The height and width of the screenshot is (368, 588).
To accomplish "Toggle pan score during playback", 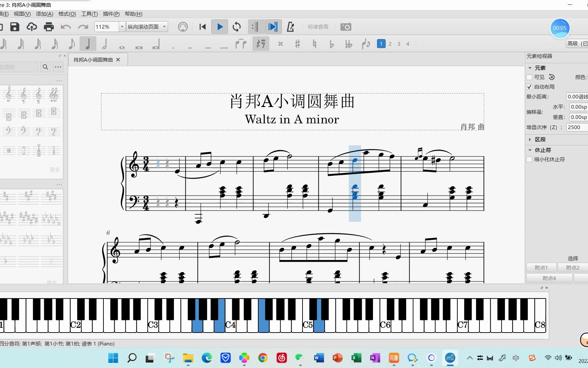I will click(273, 27).
